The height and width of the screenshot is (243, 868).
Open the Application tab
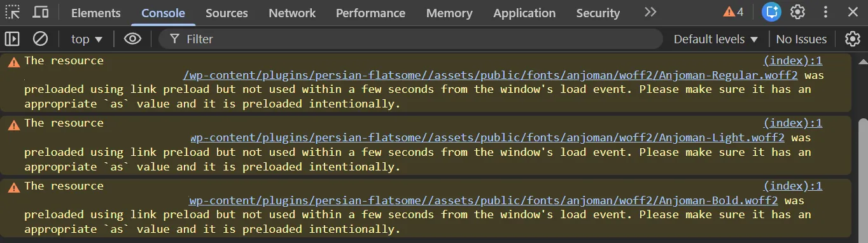(524, 13)
